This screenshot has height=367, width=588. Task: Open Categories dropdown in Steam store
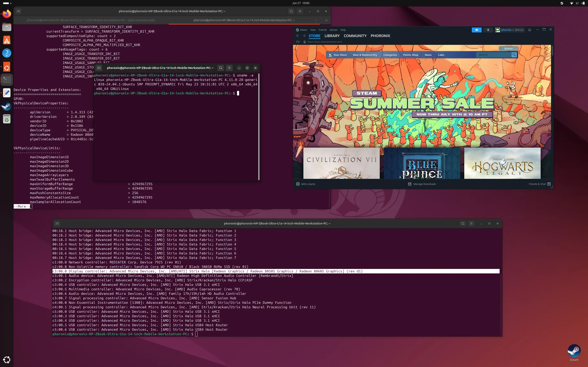click(390, 55)
